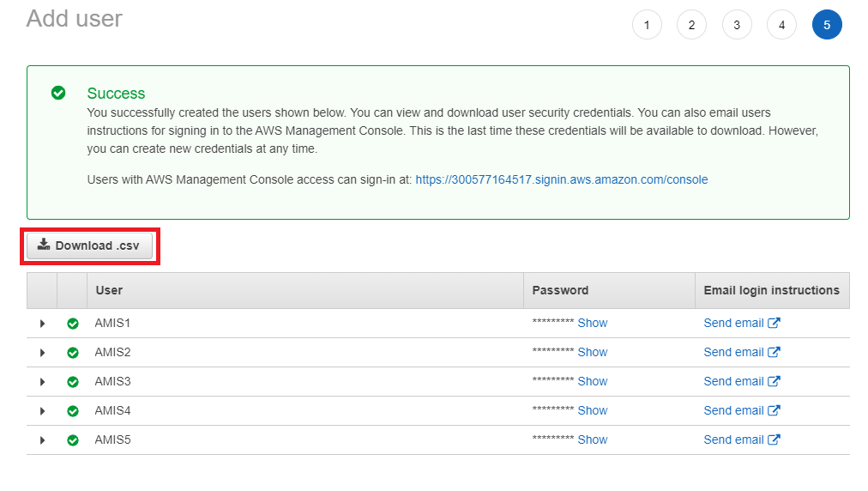Return to wizard step 4

pyautogui.click(x=781, y=26)
